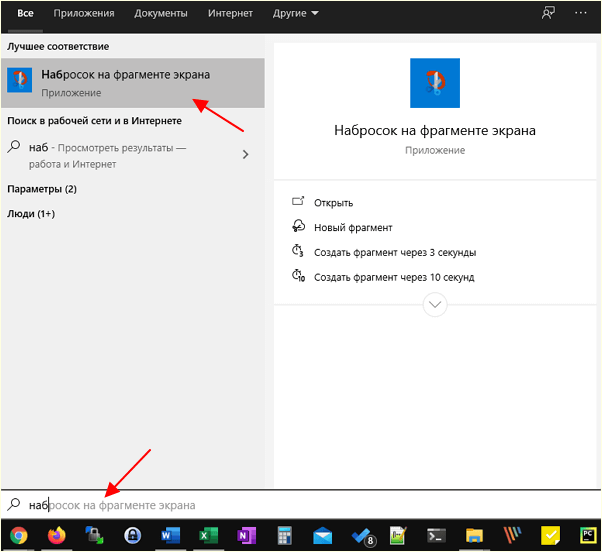Open the terminal console taskbar icon

437,535
